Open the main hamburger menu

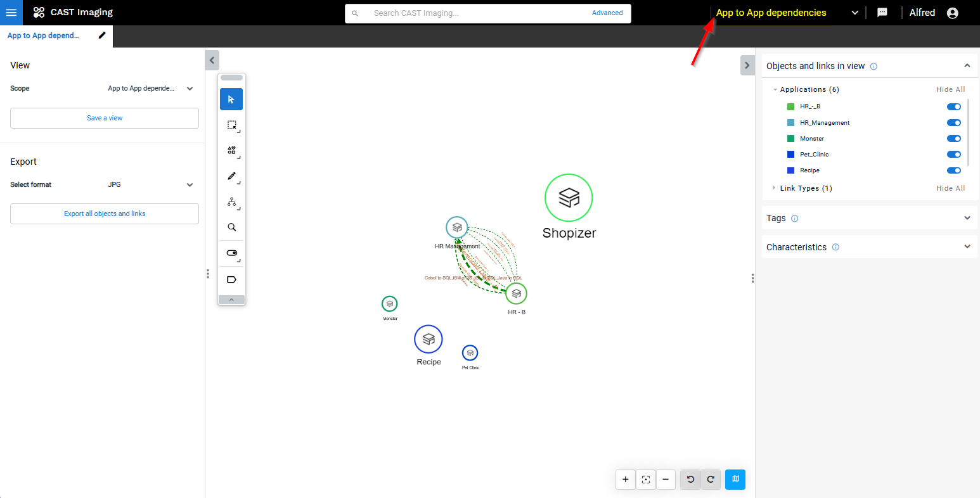point(11,13)
